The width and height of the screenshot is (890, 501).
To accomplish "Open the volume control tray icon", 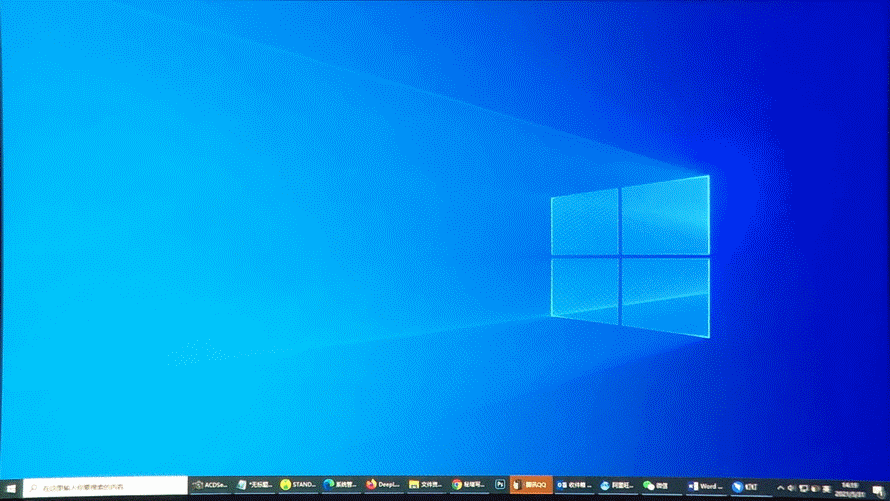I will point(791,488).
